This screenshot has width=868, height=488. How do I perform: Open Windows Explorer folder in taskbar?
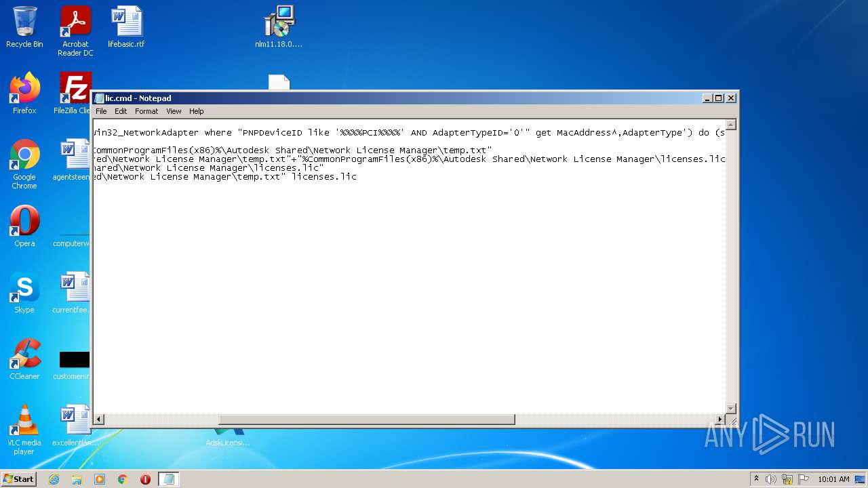[77, 479]
